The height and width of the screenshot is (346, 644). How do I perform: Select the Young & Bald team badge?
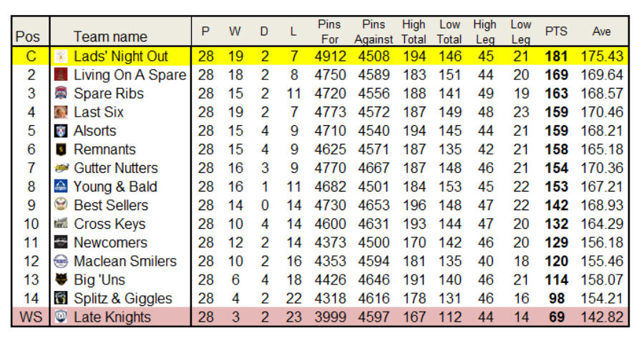tap(61, 187)
